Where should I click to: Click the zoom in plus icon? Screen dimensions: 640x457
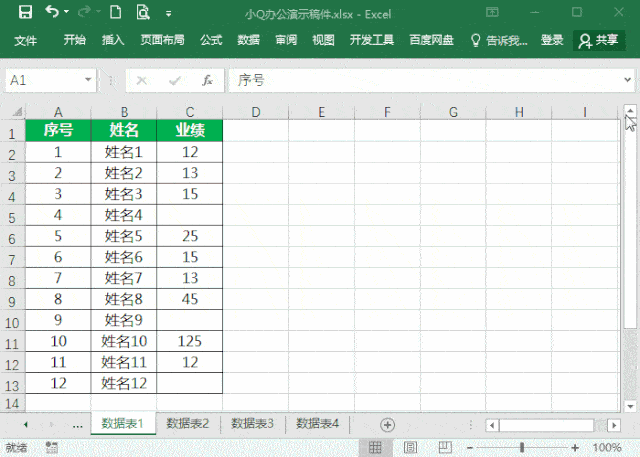point(575,448)
